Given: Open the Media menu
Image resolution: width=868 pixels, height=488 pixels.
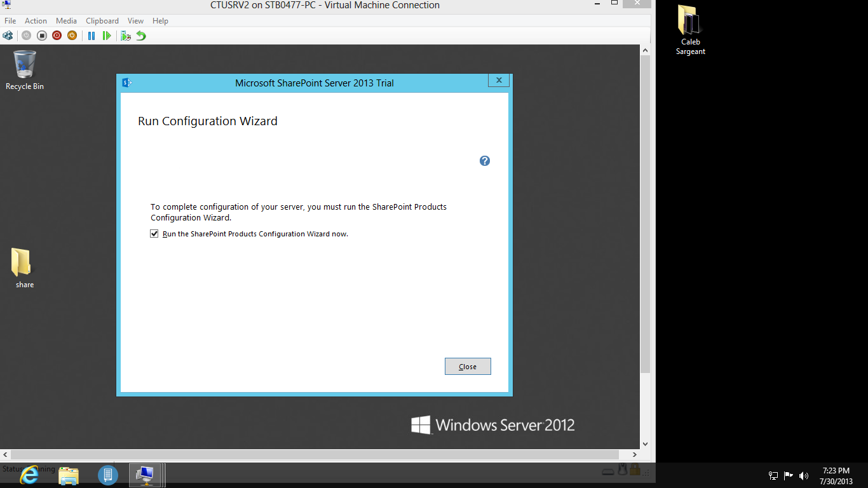Looking at the screenshot, I should [67, 21].
